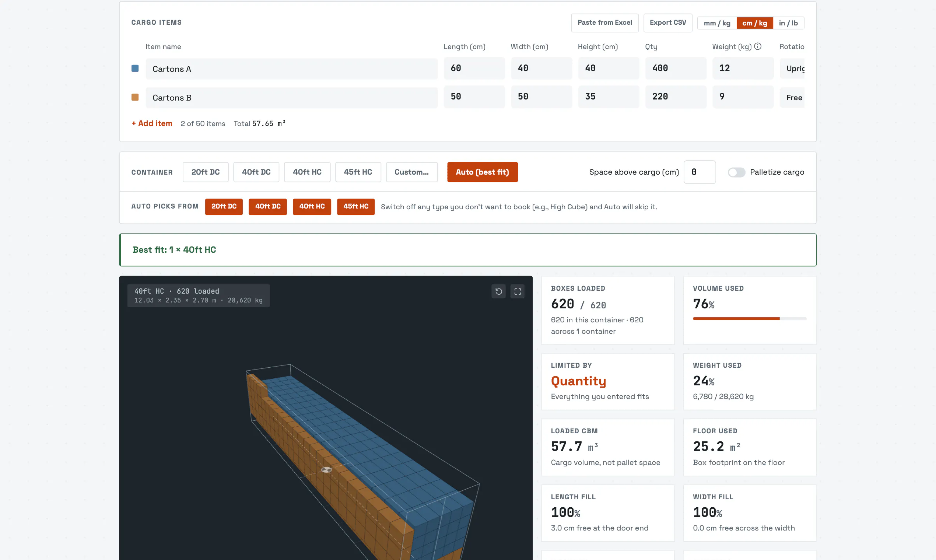Edit Cartons A length value 60
This screenshot has height=560, width=936.
[474, 68]
